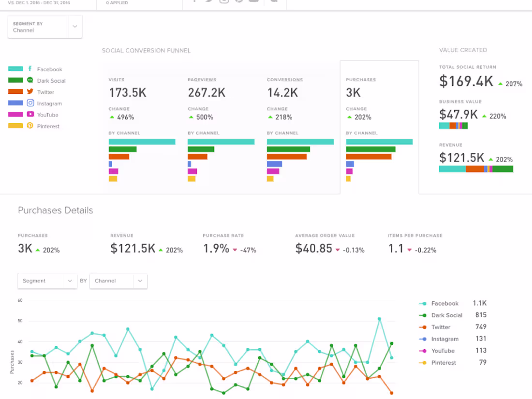The image size is (532, 399).
Task: Click the Instagram icon in the top bar
Action: 223,1
